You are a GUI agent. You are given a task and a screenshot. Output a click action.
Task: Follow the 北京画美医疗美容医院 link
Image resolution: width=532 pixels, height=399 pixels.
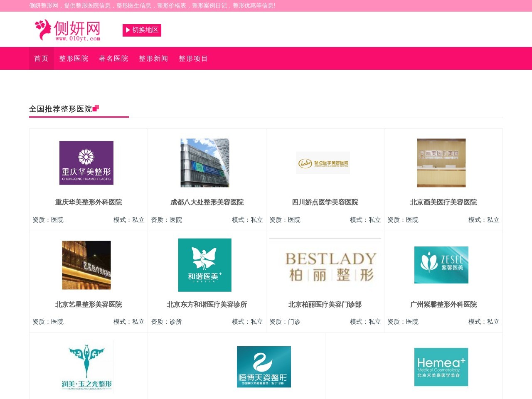click(443, 202)
